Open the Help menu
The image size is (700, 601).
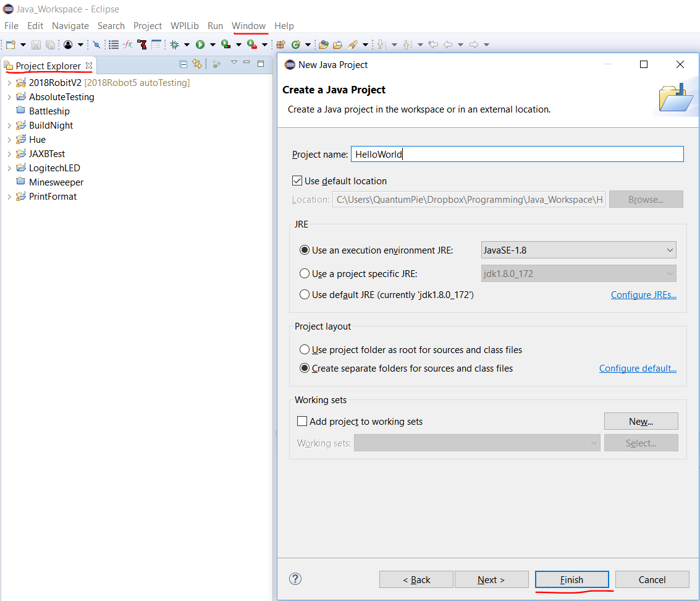(x=284, y=26)
